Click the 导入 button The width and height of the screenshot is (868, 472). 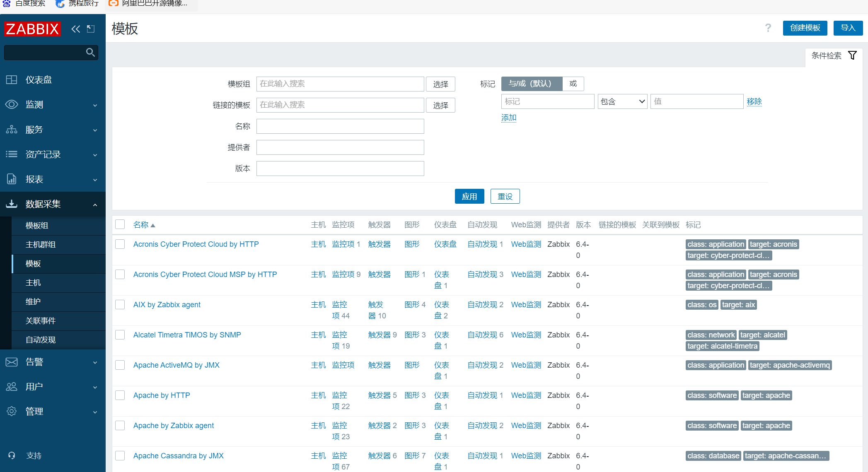[848, 28]
